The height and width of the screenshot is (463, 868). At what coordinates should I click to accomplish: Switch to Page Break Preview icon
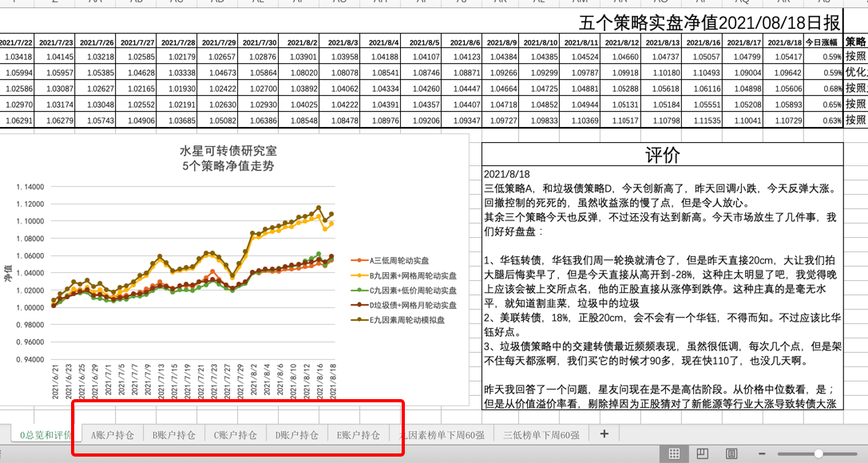[731, 453]
